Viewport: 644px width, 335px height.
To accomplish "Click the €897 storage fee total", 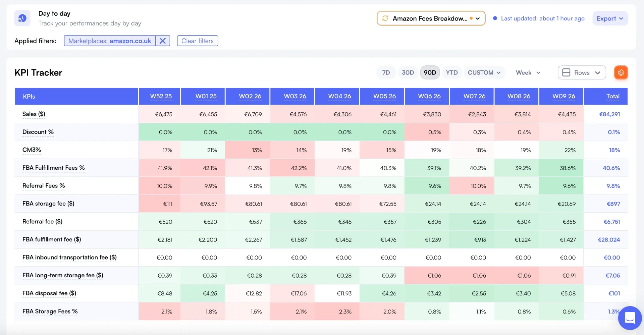I will click(613, 204).
